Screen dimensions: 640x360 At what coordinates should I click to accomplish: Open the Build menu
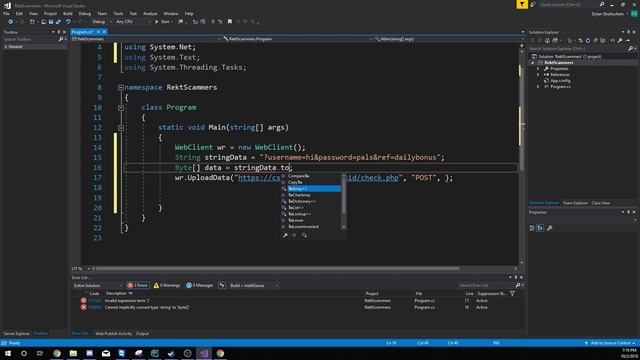click(x=68, y=13)
